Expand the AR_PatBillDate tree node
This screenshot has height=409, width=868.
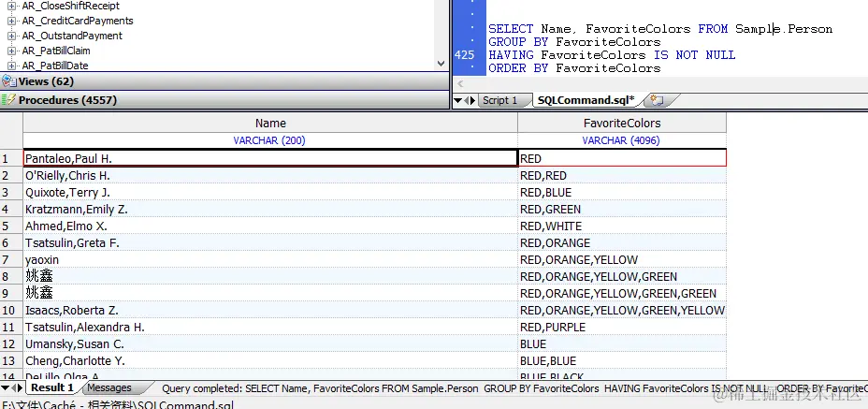pyautogui.click(x=11, y=66)
